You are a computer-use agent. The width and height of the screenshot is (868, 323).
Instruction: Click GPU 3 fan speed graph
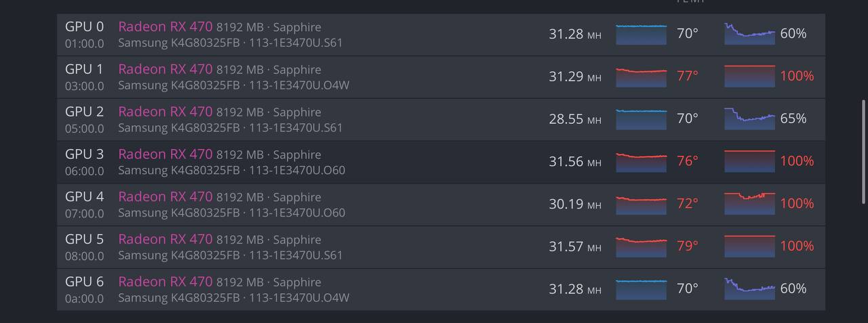749,161
